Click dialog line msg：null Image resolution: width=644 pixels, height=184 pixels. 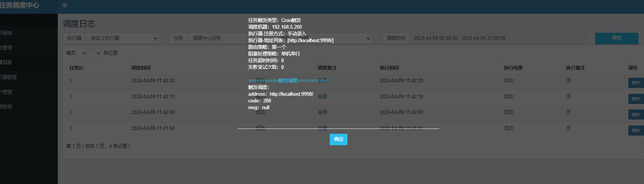coord(259,107)
